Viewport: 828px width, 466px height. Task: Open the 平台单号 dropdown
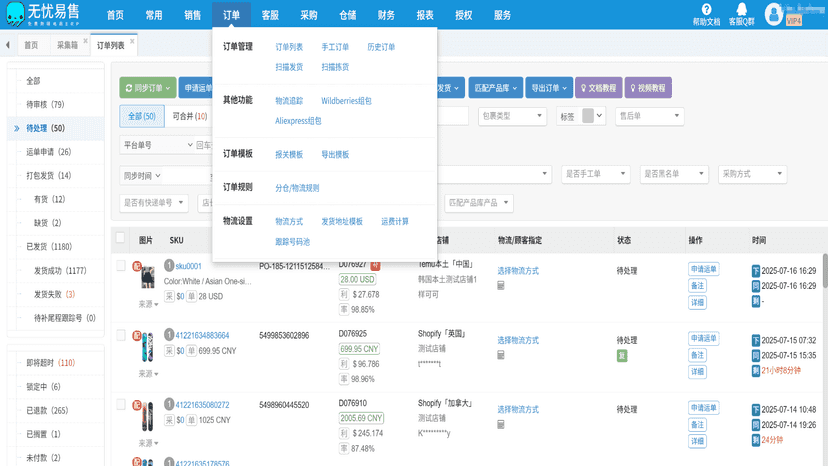[157, 145]
